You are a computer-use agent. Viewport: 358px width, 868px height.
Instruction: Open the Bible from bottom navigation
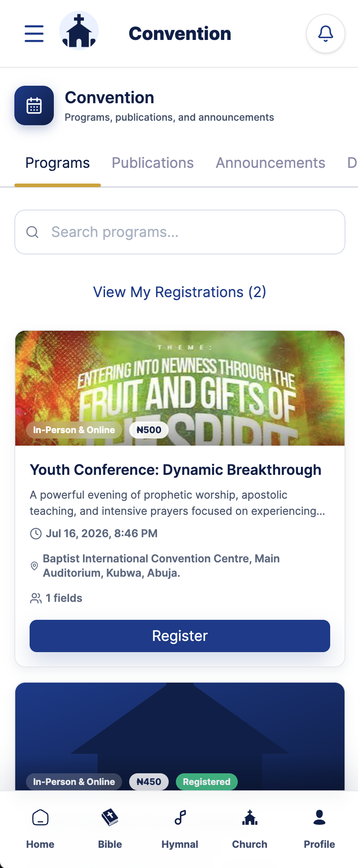click(x=110, y=829)
